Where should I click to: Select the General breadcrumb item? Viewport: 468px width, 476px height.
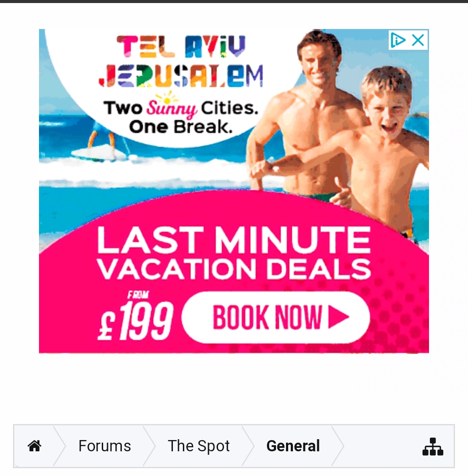(x=293, y=446)
